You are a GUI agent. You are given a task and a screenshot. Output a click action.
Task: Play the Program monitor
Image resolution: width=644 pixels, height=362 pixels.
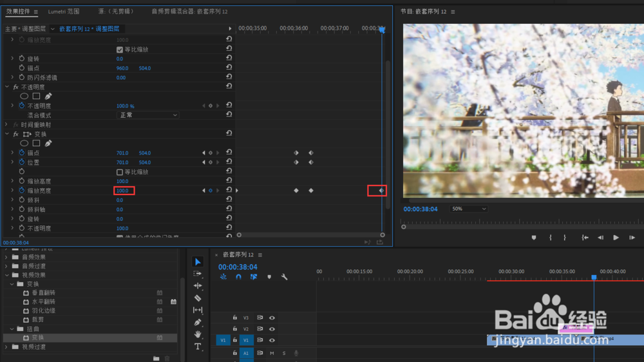(x=616, y=238)
